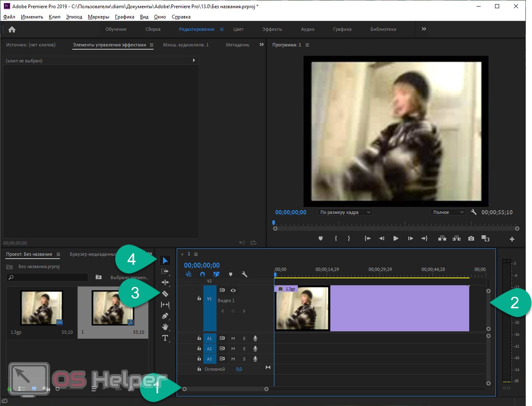Click the Lift button
The width and height of the screenshot is (532, 406).
pyautogui.click(x=442, y=239)
